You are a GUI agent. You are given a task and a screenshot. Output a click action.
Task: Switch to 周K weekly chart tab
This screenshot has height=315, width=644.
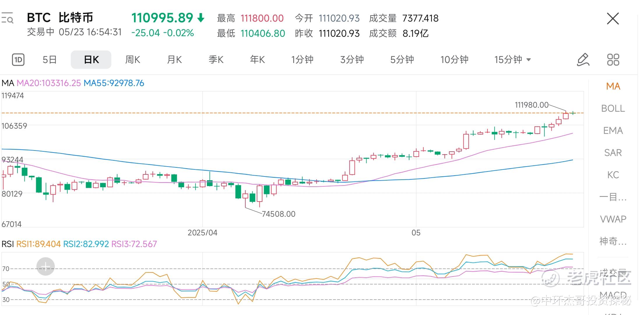(133, 60)
